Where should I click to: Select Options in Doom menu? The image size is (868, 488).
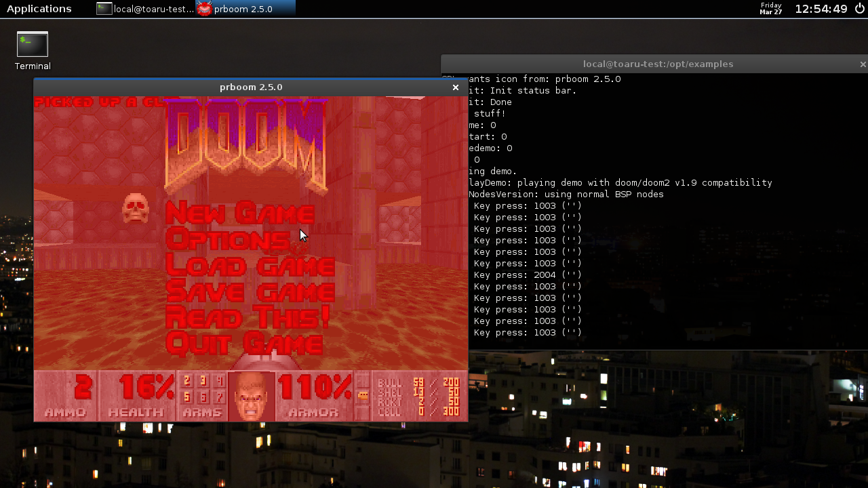[x=228, y=239]
